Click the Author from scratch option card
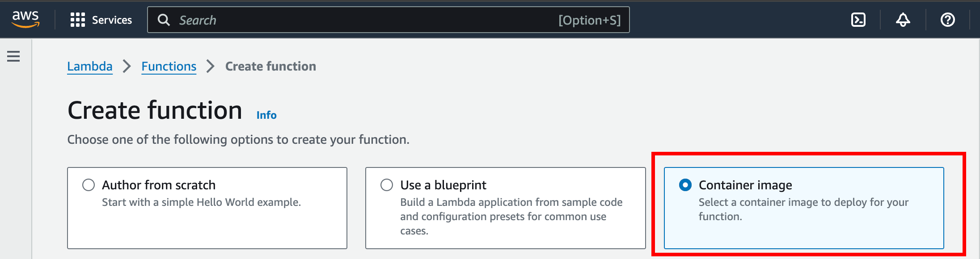The width and height of the screenshot is (980, 259). pos(207,208)
